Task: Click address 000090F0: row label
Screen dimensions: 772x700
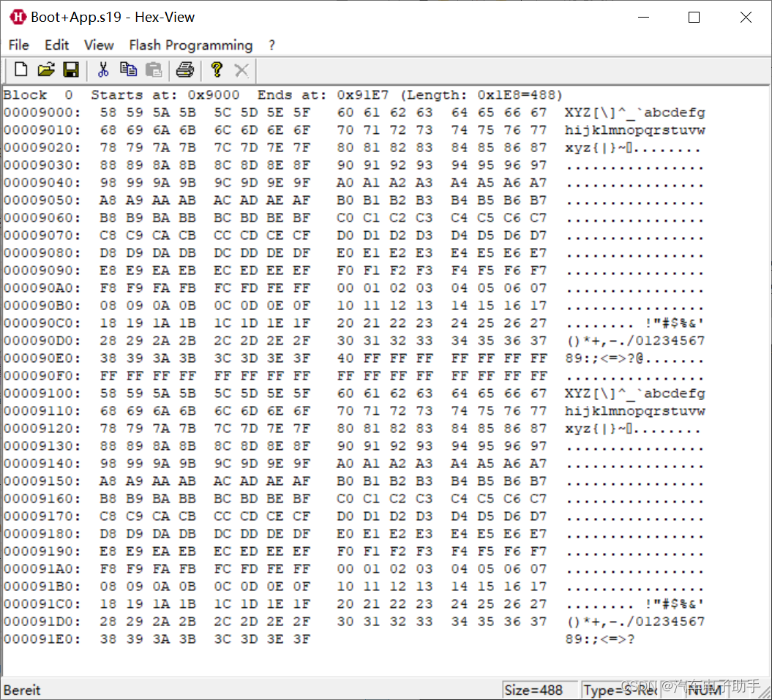Action: point(42,375)
